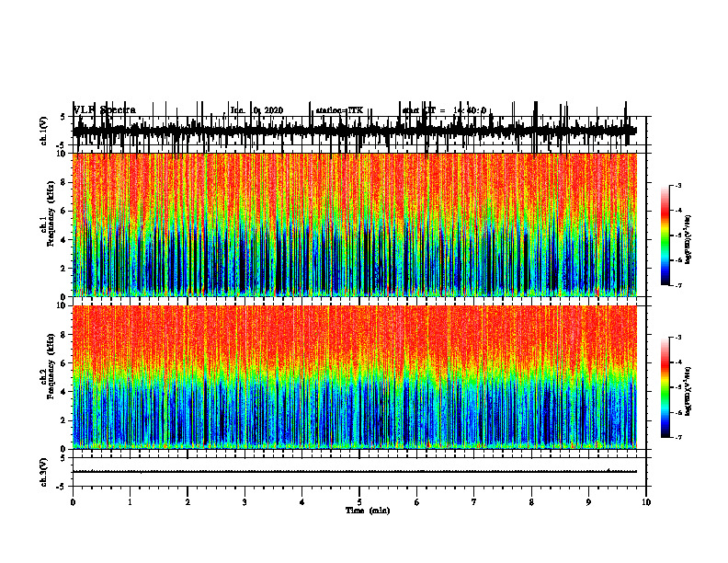Click the 'ch.3(V)' waveform axis label
Viewport: 728px width, 563px height.
click(x=44, y=473)
